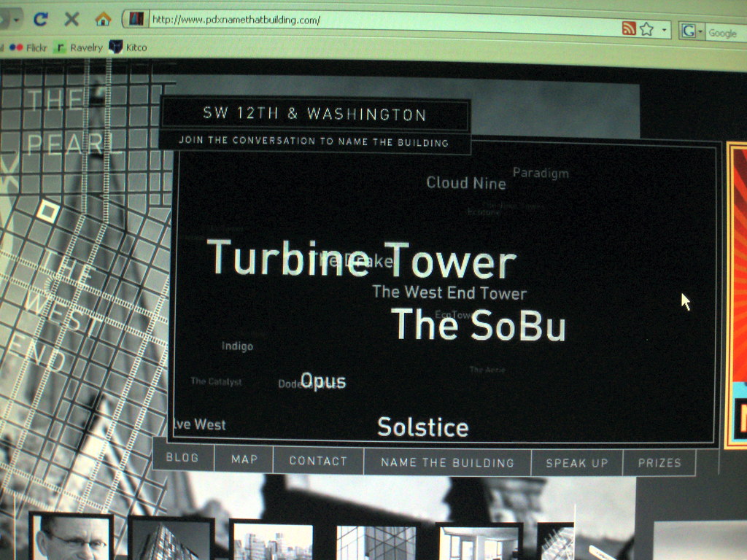Viewport: 747px width, 560px height.
Task: Click the square building marker on the map
Action: 47,211
